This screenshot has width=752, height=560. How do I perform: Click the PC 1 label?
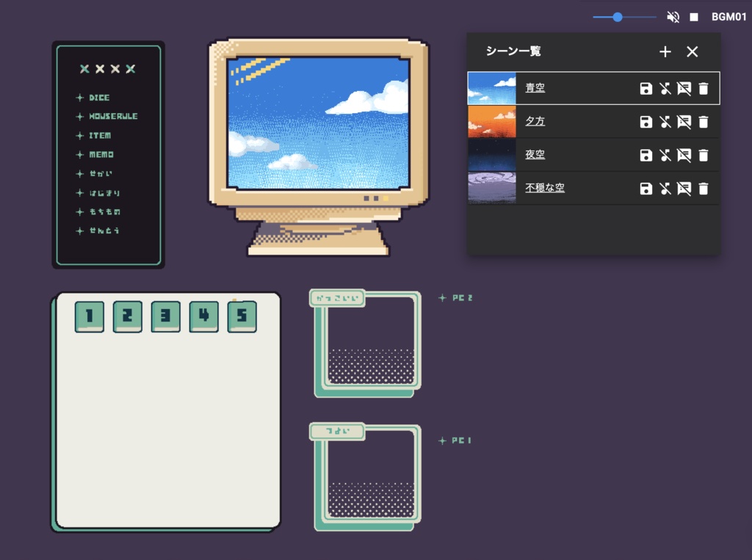(455, 440)
